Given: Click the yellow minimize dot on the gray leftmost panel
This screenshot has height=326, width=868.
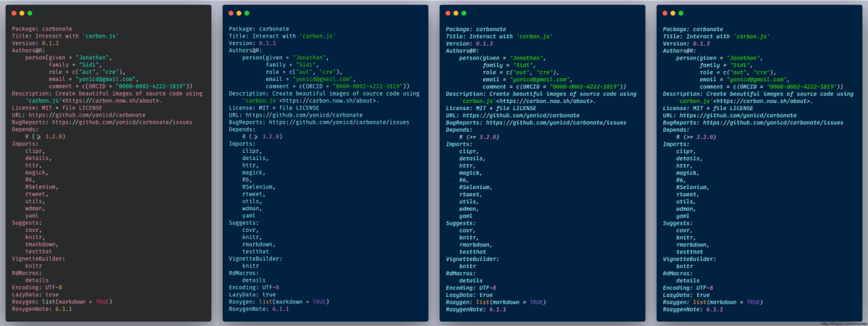Looking at the screenshot, I should click(x=22, y=13).
